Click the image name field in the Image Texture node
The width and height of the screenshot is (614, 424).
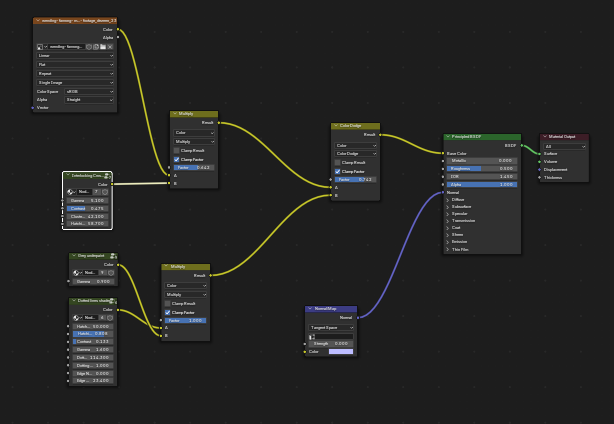point(66,47)
